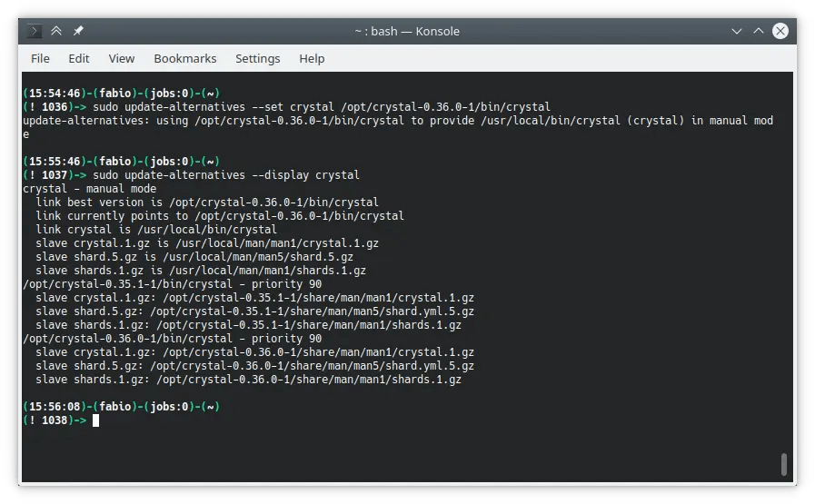
Task: Click '/opt/crystal-0.36.0-1/bin/crystal - priority 90' line
Action: coord(172,338)
